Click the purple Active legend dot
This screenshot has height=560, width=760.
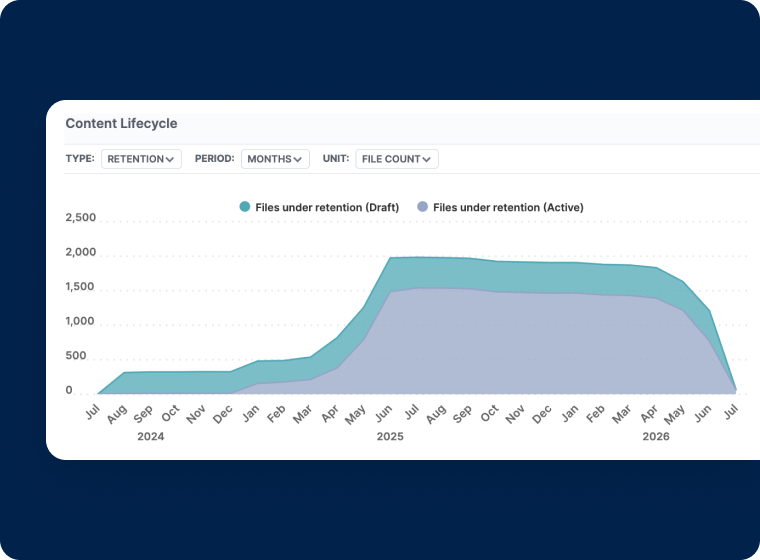pos(422,207)
